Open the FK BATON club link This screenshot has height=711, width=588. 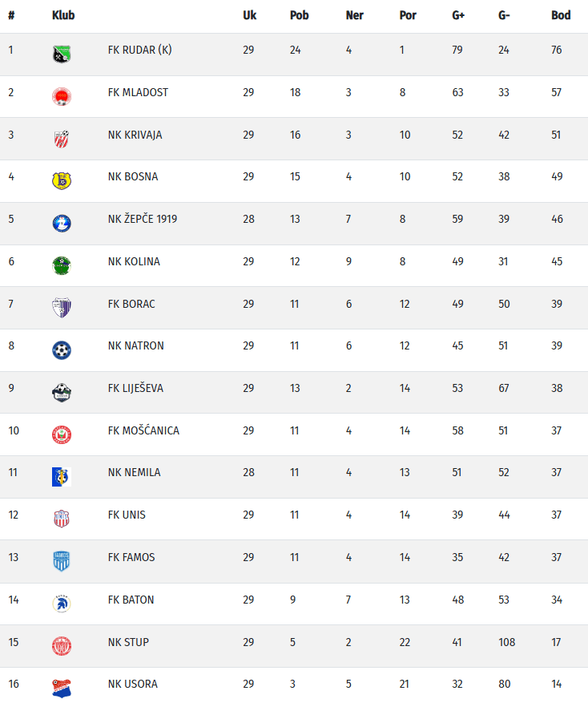pyautogui.click(x=131, y=600)
